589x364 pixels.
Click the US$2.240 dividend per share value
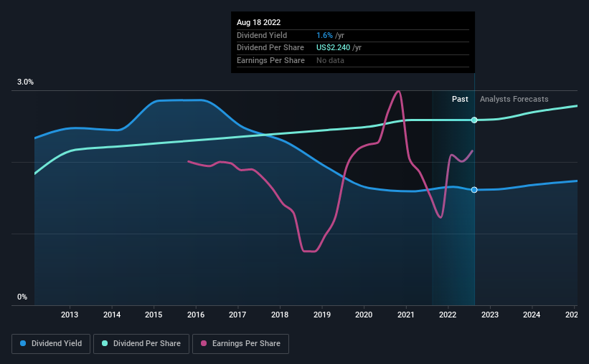pyautogui.click(x=333, y=48)
